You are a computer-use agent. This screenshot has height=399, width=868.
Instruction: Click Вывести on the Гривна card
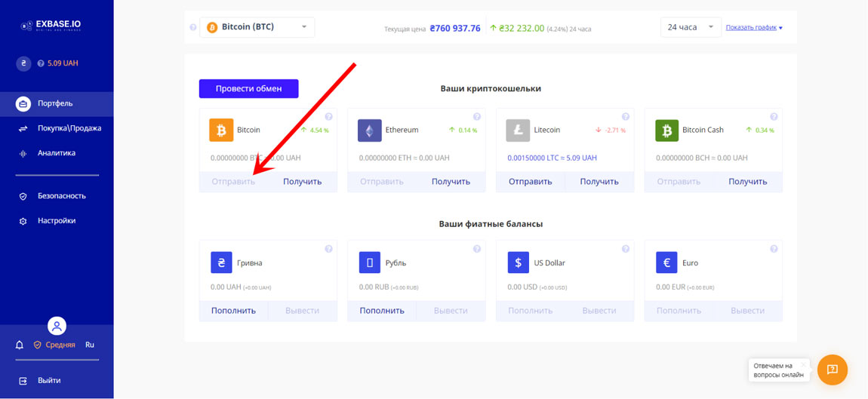coord(302,311)
